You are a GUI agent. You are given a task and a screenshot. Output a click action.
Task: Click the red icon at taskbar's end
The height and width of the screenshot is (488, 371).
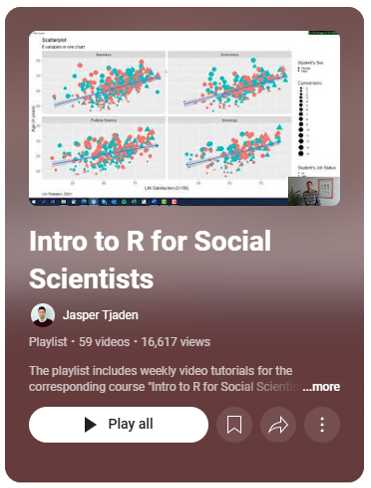click(x=174, y=202)
